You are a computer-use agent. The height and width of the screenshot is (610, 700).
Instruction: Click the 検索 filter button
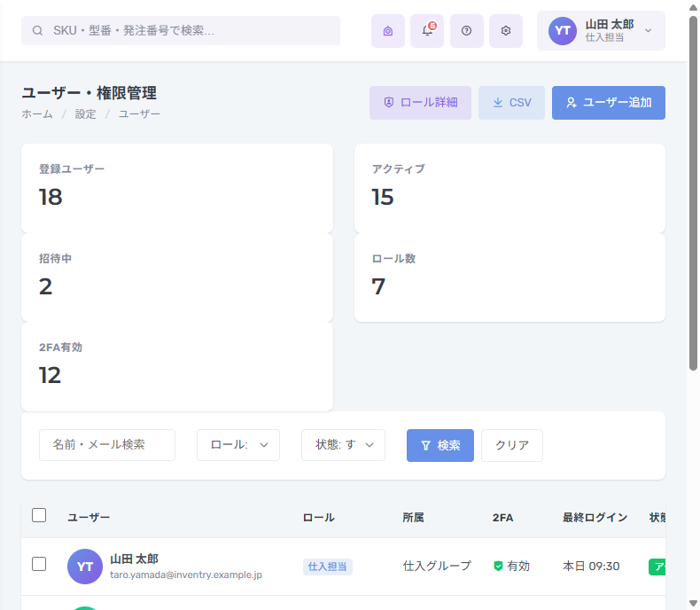pos(440,446)
